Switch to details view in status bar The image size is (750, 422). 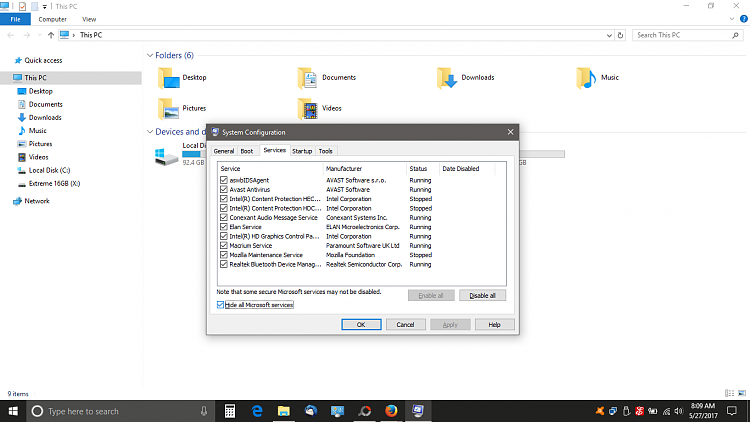click(x=729, y=393)
